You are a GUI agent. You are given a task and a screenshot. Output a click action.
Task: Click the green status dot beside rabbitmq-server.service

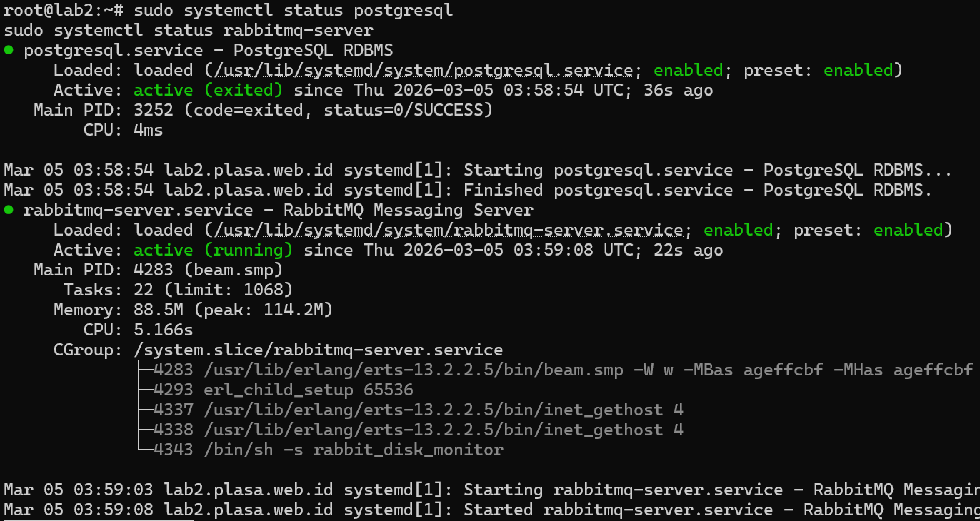[x=9, y=211]
